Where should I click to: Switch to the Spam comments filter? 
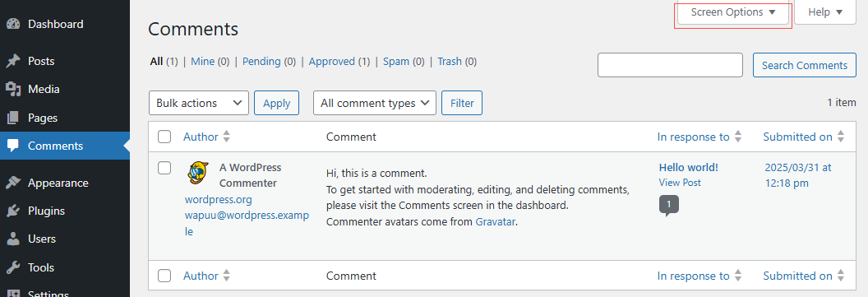click(396, 62)
